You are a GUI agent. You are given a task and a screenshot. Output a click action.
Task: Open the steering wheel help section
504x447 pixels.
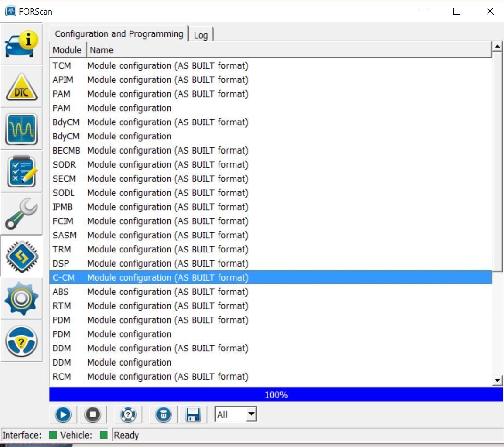pyautogui.click(x=22, y=341)
